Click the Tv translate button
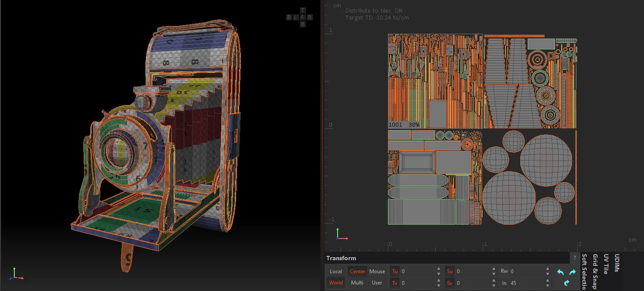 pyautogui.click(x=395, y=283)
